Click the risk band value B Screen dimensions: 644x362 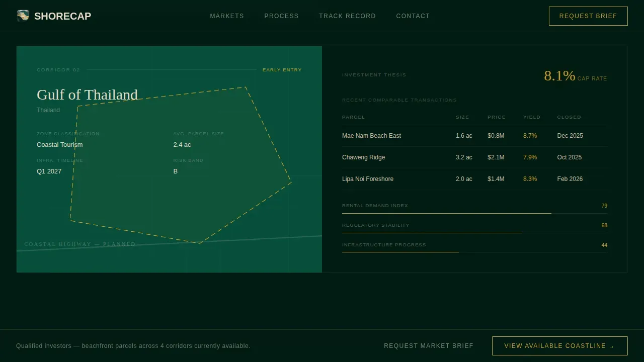[x=176, y=171]
